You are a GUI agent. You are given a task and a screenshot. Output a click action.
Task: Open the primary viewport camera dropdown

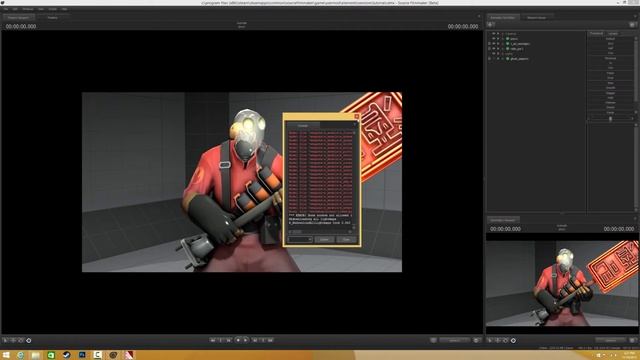click(454, 340)
